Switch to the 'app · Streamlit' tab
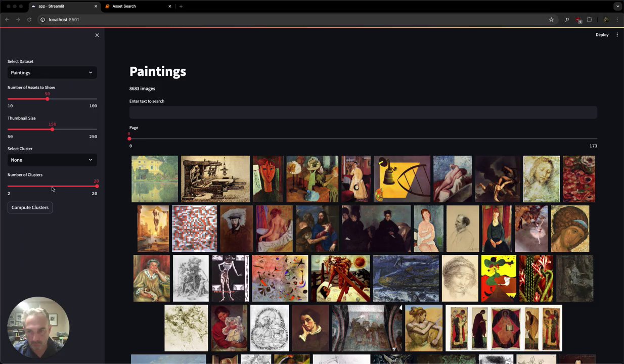 [61, 6]
